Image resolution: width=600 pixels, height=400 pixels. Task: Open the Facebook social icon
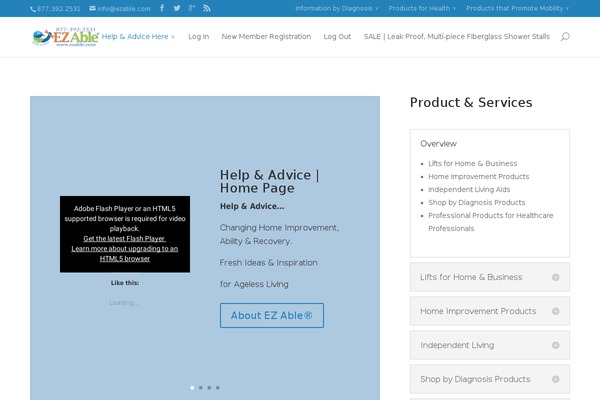(162, 8)
